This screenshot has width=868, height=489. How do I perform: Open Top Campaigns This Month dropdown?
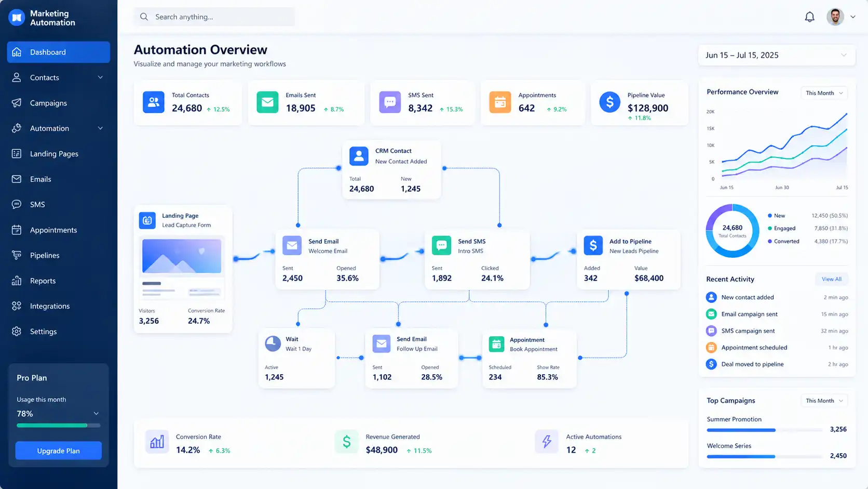(824, 401)
